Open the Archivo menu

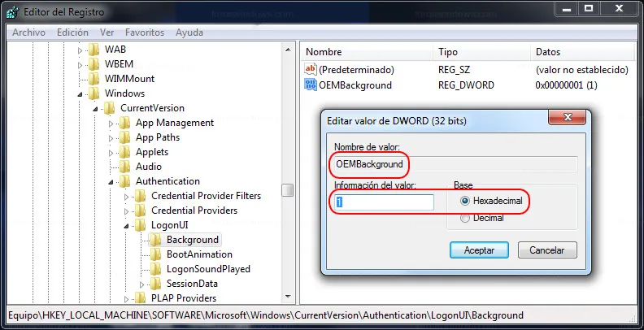(x=28, y=33)
